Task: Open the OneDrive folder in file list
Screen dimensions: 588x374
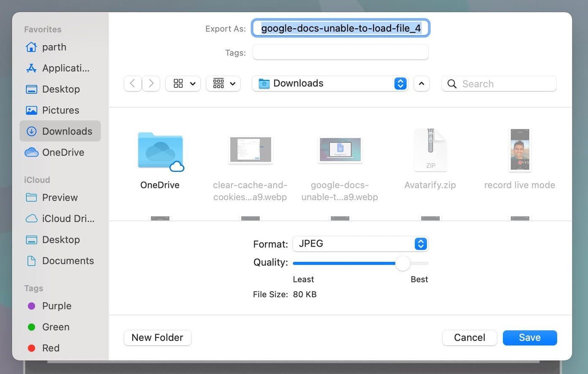Action: [x=160, y=160]
